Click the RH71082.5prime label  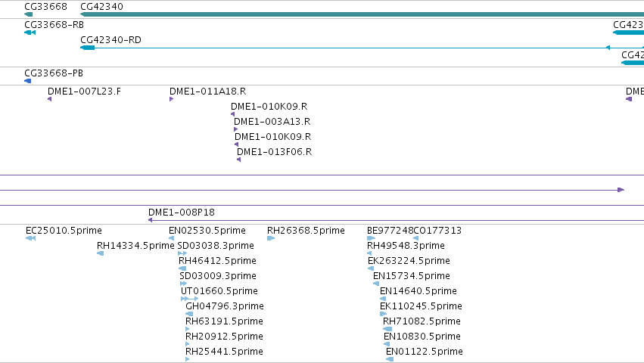422,321
